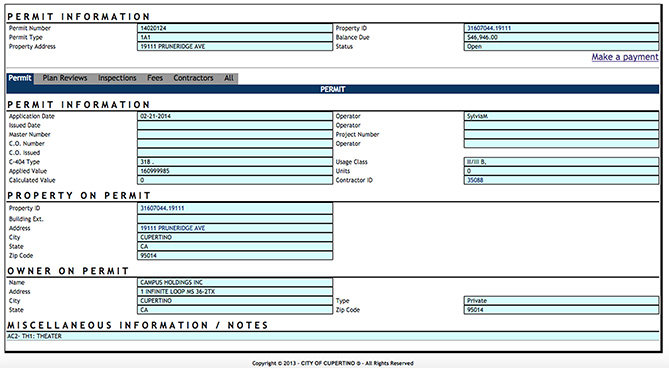Click City field under Owner on Permit
This screenshot has height=368, width=669.
pyautogui.click(x=235, y=301)
